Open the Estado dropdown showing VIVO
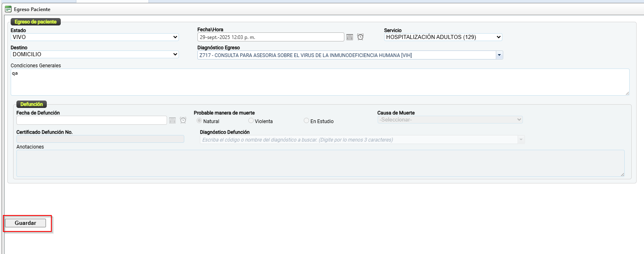644x254 pixels. [x=94, y=37]
